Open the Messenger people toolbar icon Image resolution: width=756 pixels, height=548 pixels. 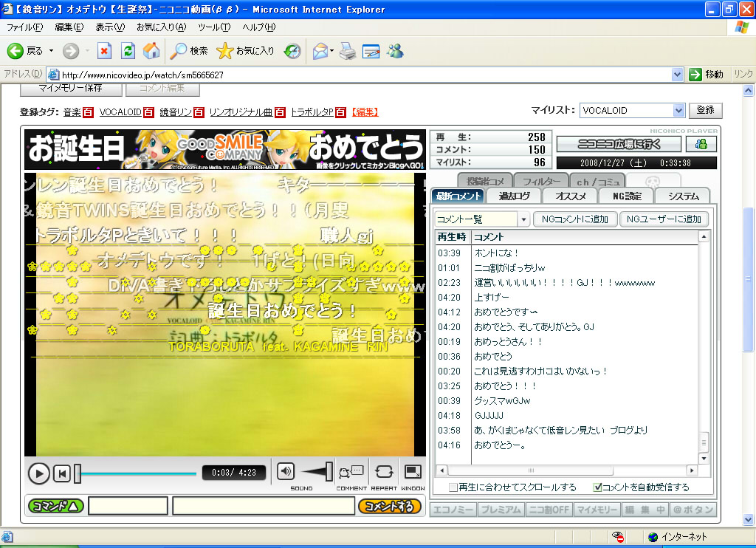pyautogui.click(x=396, y=51)
